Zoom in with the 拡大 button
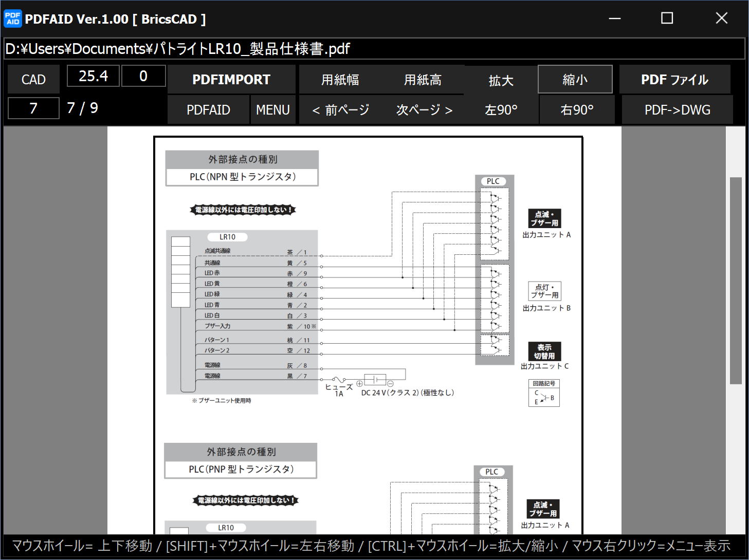The image size is (749, 560). (501, 81)
